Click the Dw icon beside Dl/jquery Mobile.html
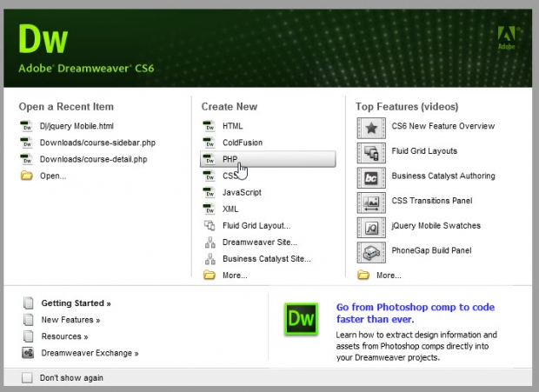 (x=26, y=126)
